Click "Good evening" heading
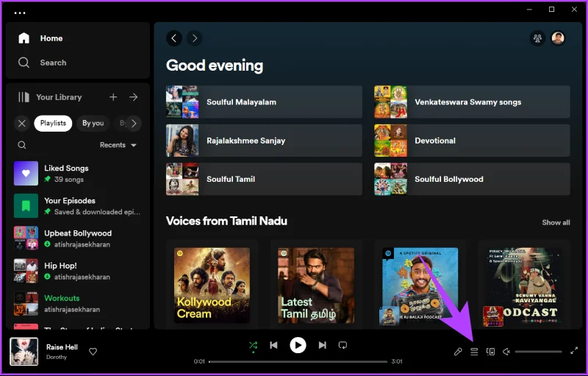 (215, 65)
